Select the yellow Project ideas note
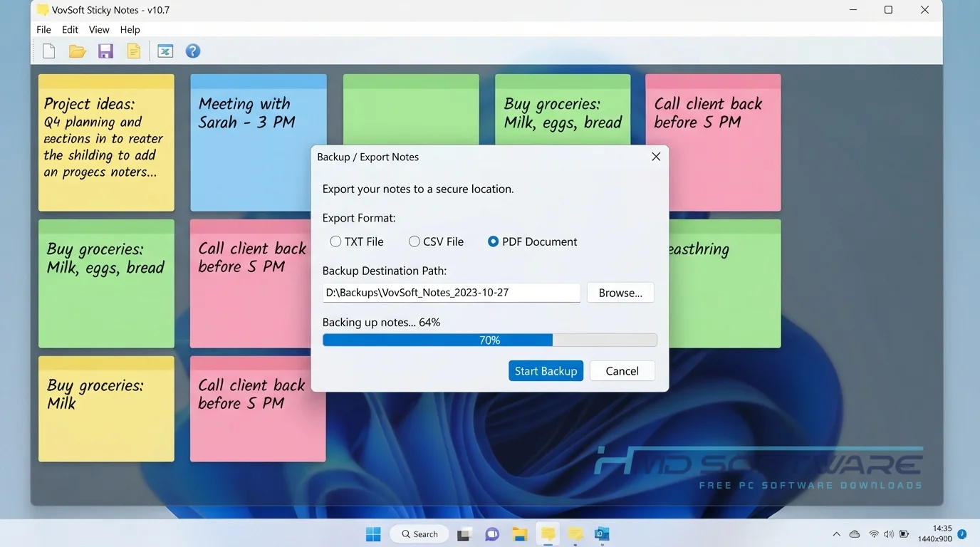 (106, 142)
